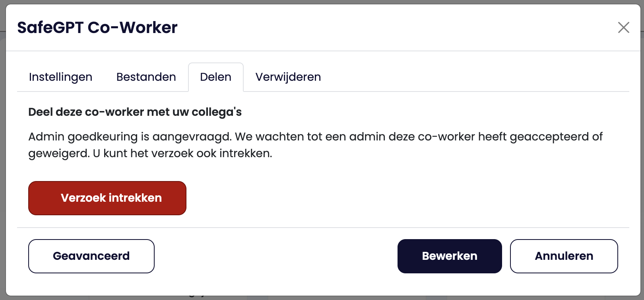Open the tab for deleting the co-worker
Viewport: 644px width, 300px height.
pos(288,77)
